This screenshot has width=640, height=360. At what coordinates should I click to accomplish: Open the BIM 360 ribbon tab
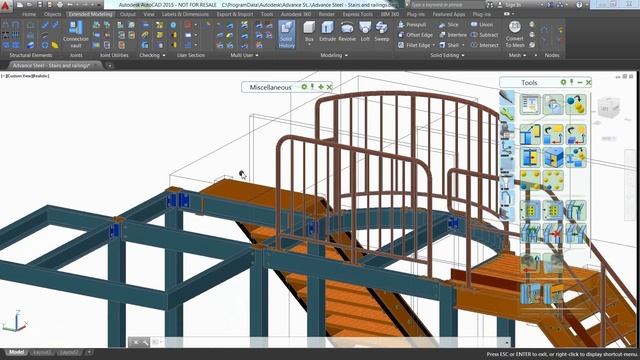coord(390,14)
